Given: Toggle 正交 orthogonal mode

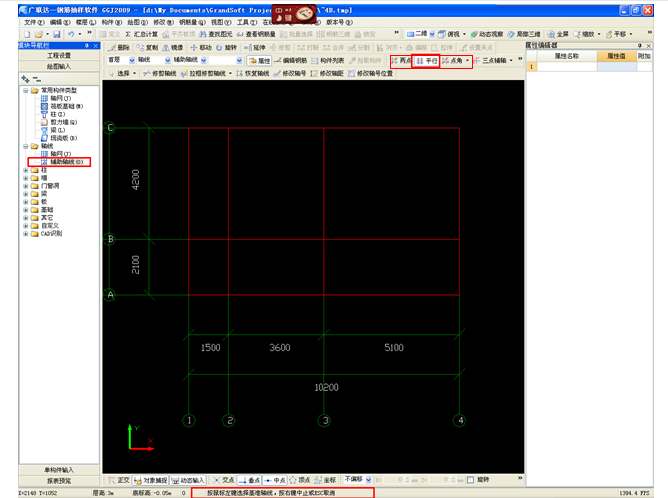Looking at the screenshot, I should coord(119,480).
